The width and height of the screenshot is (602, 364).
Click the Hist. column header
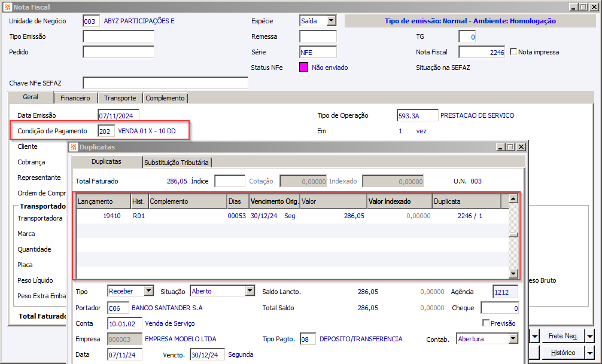point(139,201)
